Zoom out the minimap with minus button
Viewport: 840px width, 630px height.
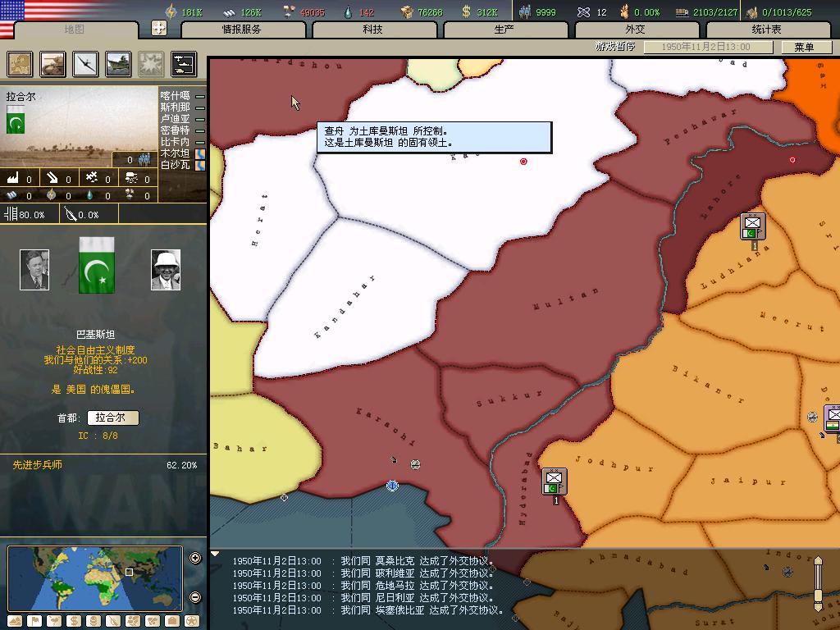click(x=195, y=597)
